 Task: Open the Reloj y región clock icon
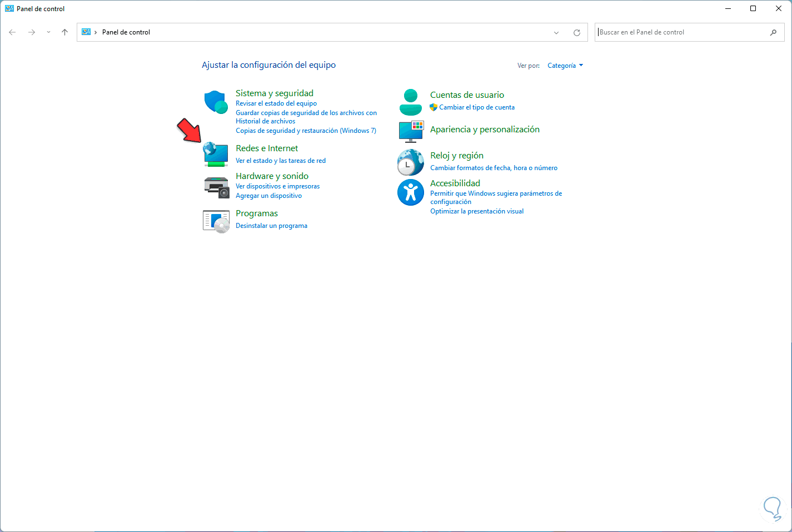(x=411, y=162)
